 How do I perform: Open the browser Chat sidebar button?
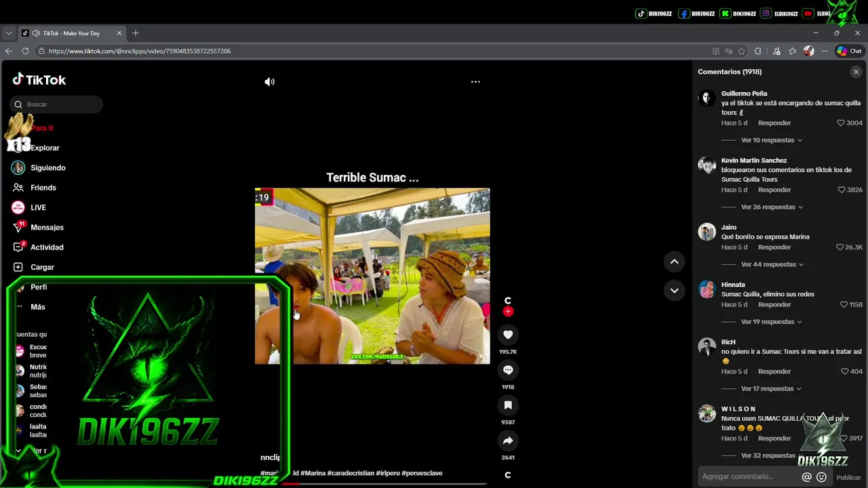[849, 51]
